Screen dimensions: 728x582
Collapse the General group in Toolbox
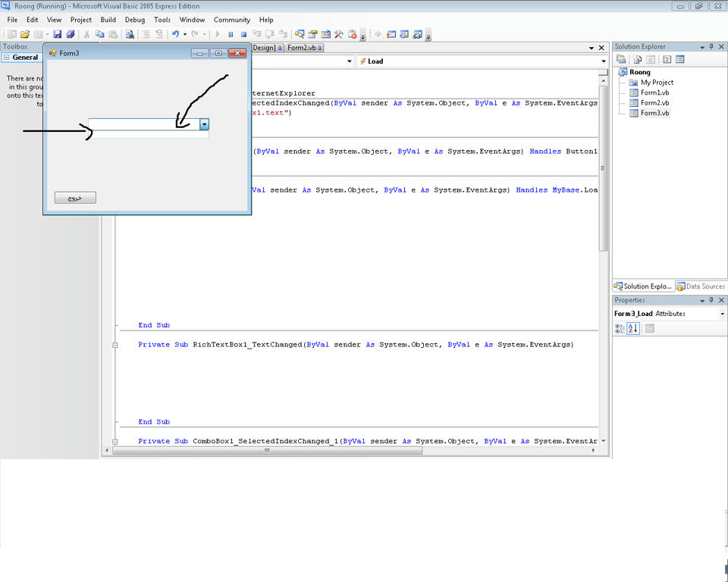(x=7, y=57)
